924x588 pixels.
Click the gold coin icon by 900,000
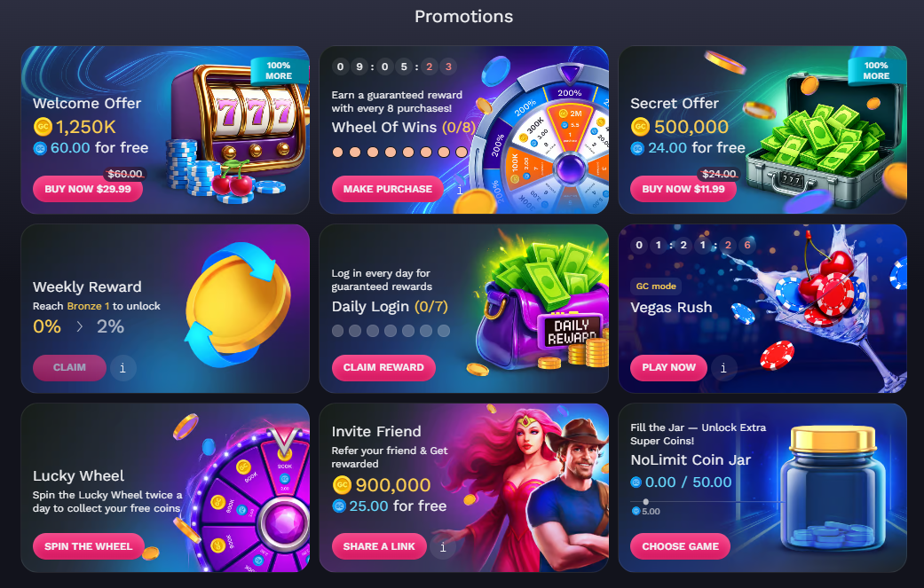pyautogui.click(x=342, y=485)
